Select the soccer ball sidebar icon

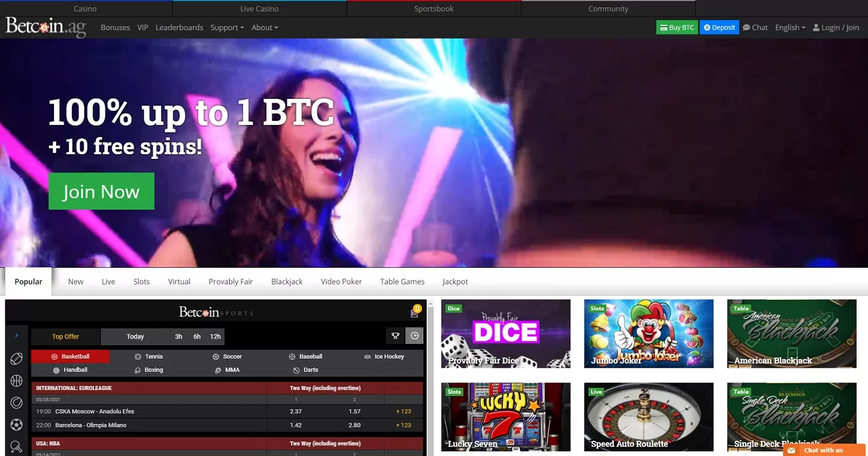17,425
